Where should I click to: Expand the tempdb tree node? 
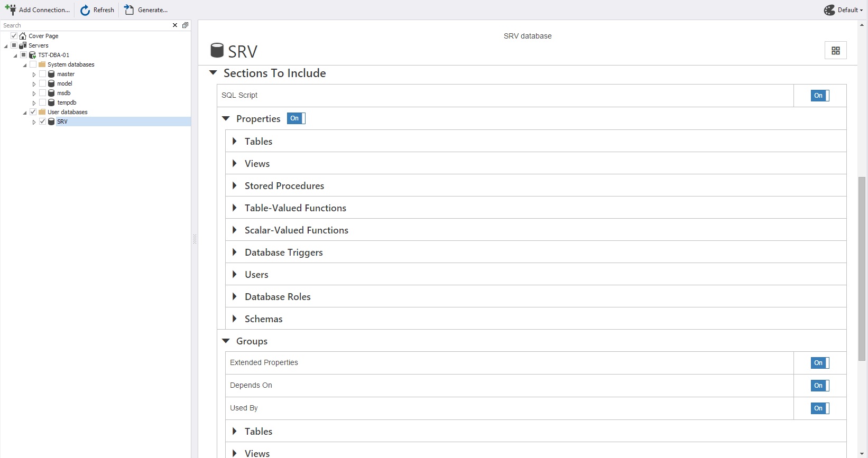34,103
